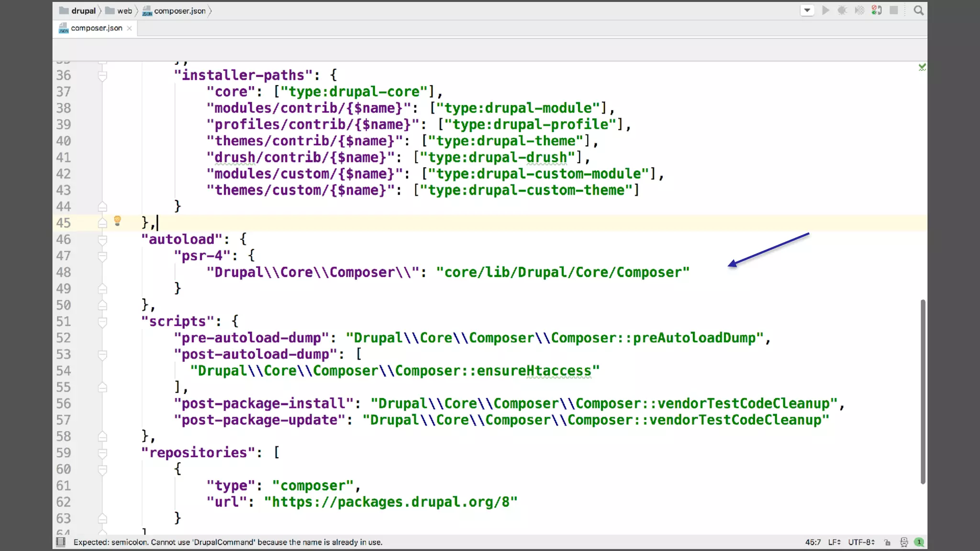Collapse the "installer-paths" block fold marker

[x=102, y=76]
